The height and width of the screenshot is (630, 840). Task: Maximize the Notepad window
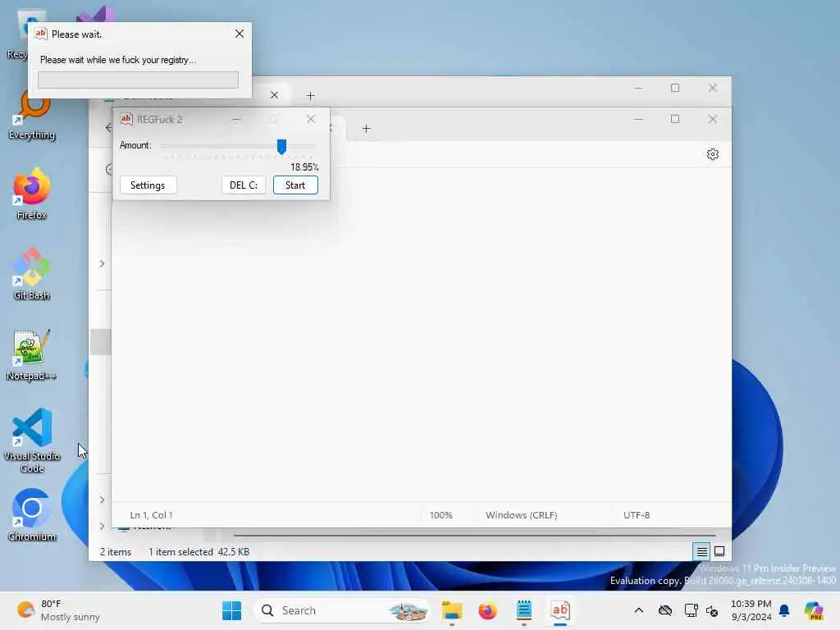point(675,119)
